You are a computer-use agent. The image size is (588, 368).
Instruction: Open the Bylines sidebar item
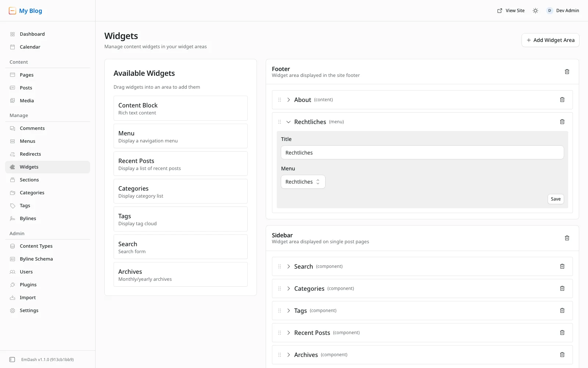coord(47,219)
